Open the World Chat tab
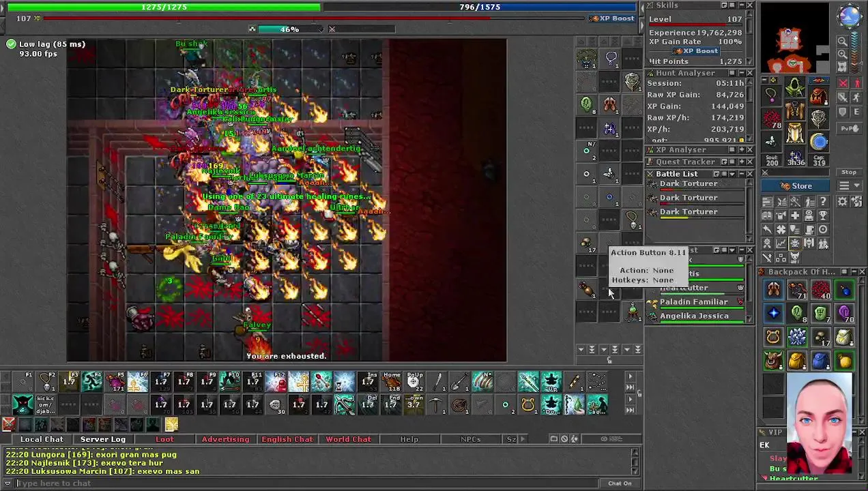 [x=348, y=439]
